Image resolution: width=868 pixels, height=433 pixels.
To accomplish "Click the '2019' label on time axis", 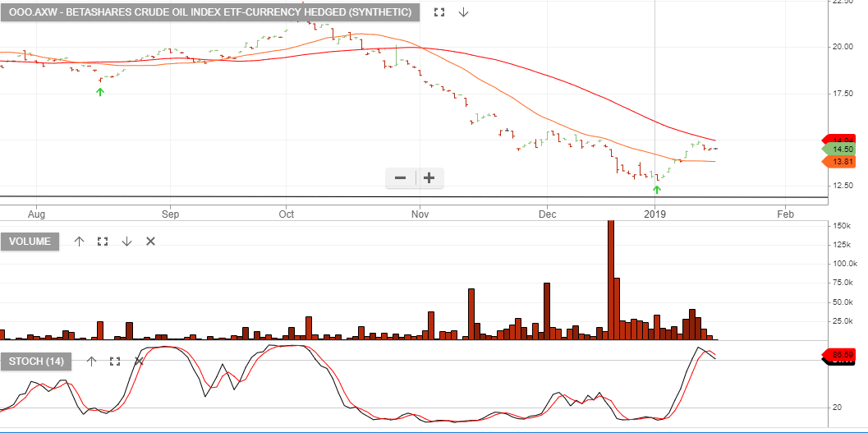I will click(655, 214).
